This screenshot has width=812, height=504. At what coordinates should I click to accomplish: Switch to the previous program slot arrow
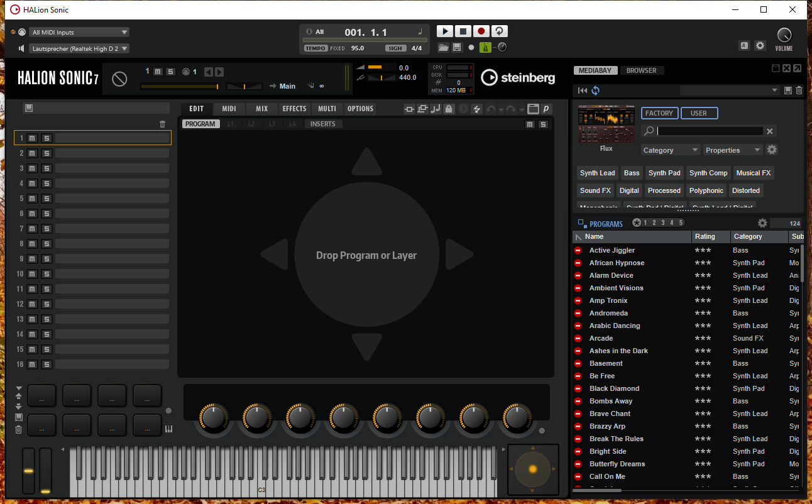pyautogui.click(x=209, y=72)
